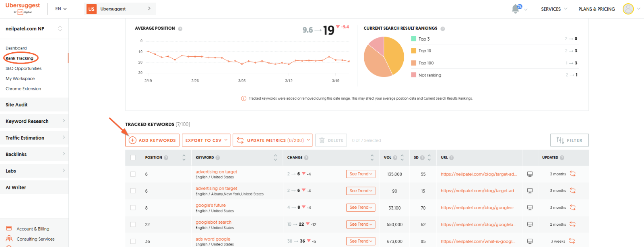Sort table by Position column arrows
The image size is (644, 247).
tap(184, 158)
